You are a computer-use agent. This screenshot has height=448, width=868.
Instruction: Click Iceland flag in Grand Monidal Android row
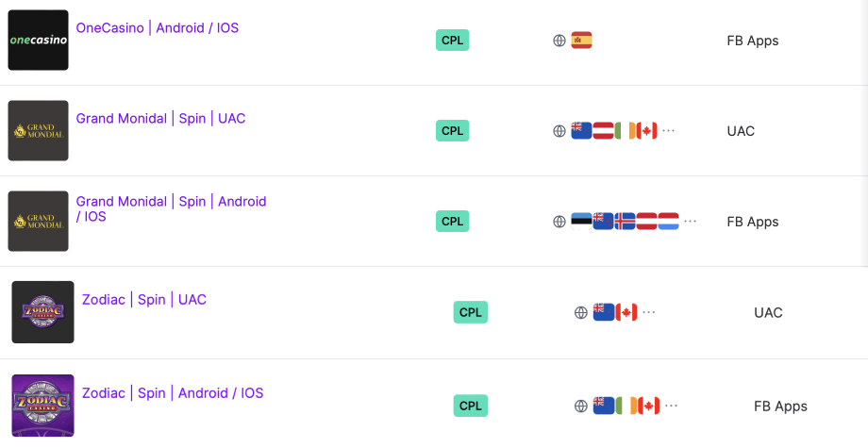click(x=625, y=222)
